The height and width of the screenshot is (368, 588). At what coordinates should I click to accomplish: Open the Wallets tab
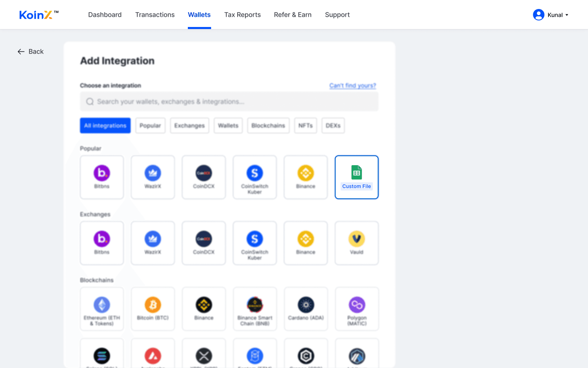point(199,15)
